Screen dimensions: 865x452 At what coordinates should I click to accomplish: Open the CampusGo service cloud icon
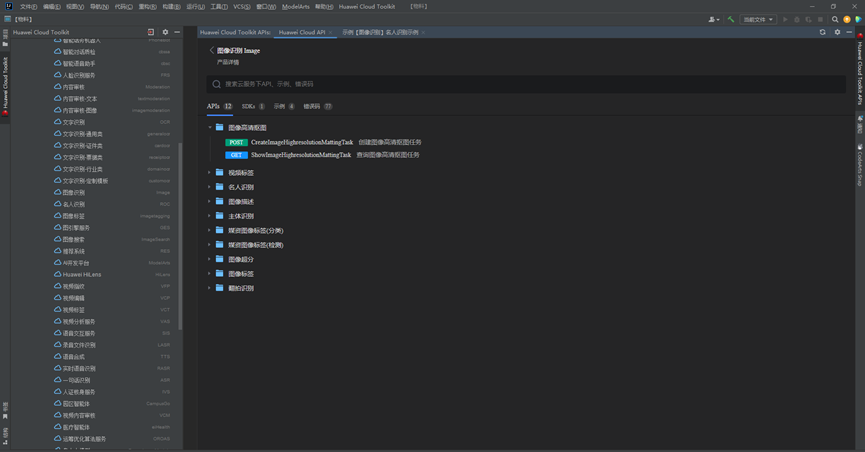[57, 403]
